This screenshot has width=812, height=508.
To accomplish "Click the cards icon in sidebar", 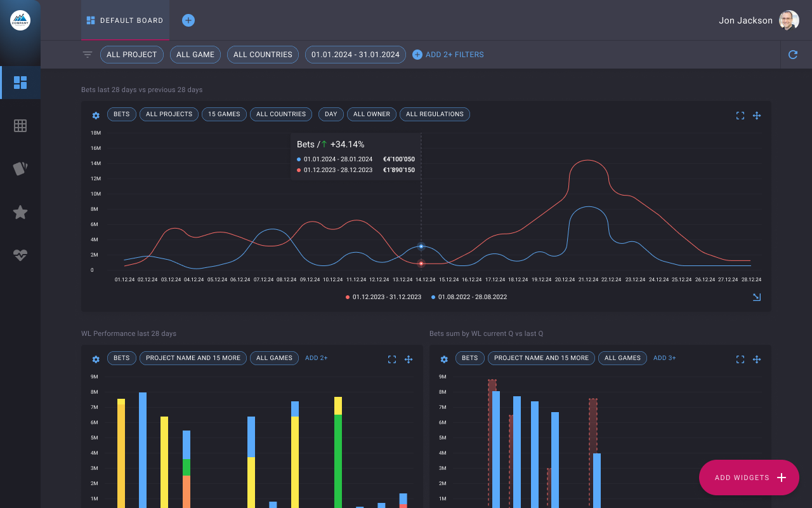I will (20, 169).
